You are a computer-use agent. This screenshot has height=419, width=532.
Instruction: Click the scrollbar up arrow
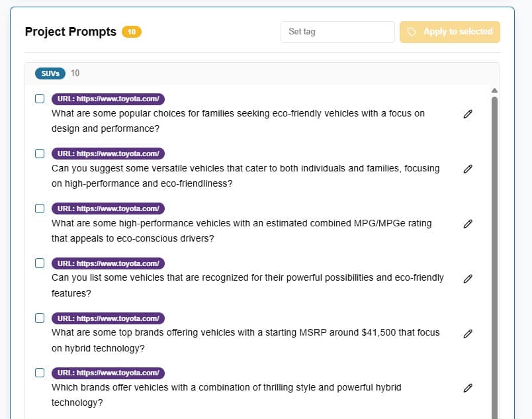tap(494, 91)
